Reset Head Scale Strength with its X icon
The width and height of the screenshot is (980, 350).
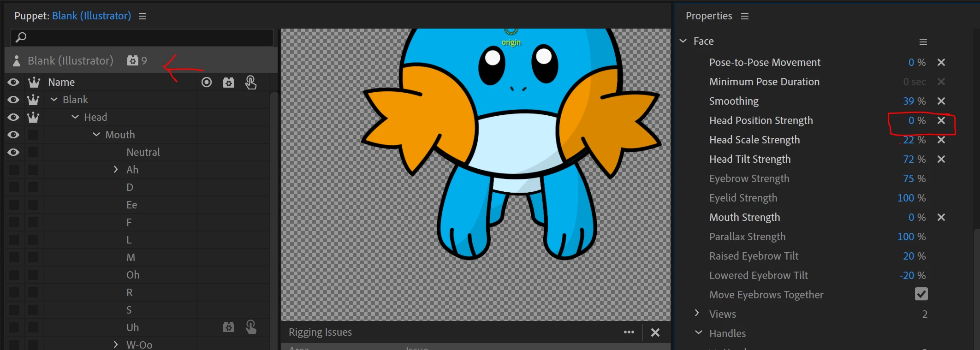pyautogui.click(x=941, y=140)
